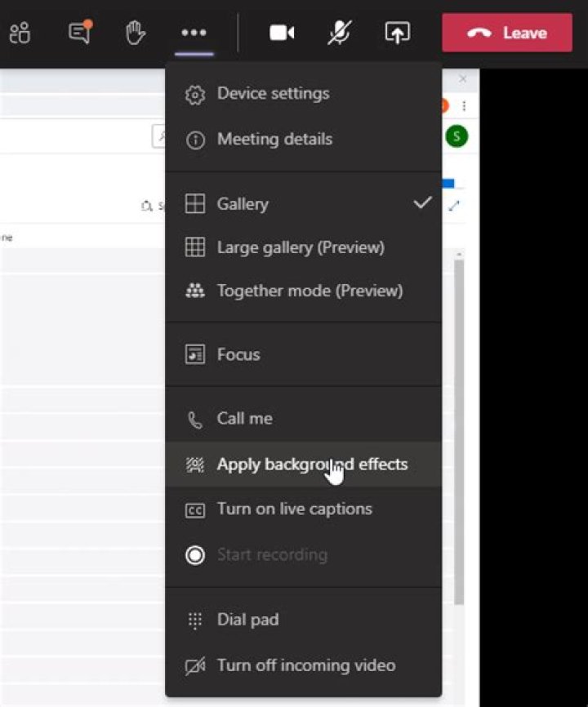Raise your hand in the meeting
This screenshot has width=588, height=707.
[x=136, y=33]
